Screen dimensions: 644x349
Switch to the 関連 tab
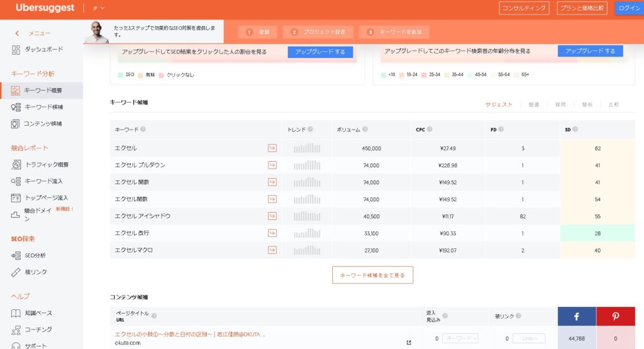point(533,104)
